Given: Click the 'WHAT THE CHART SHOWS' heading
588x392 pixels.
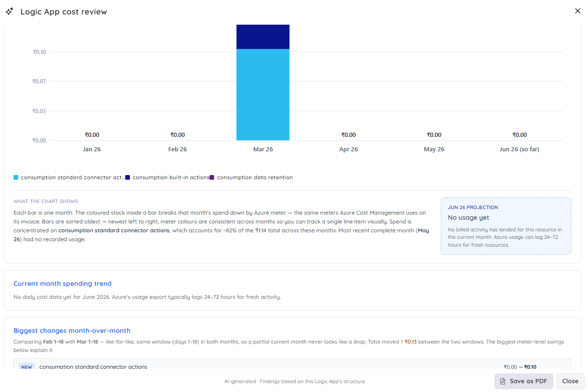Looking at the screenshot, I should (46, 202).
